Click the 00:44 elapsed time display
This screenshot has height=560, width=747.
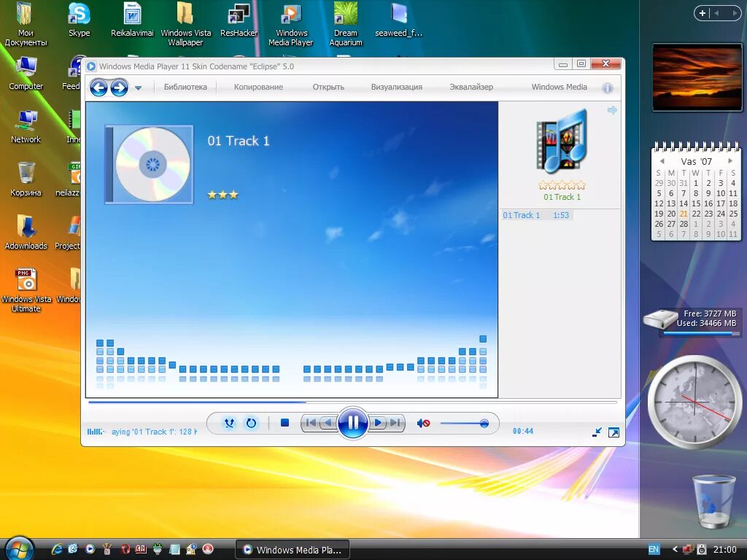[523, 432]
